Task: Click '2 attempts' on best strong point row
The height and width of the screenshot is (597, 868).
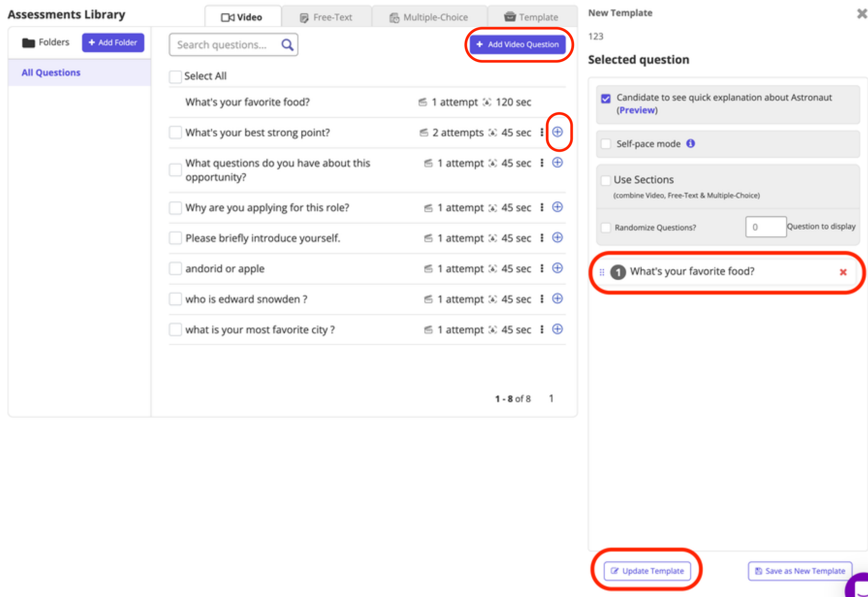Action: click(x=458, y=133)
